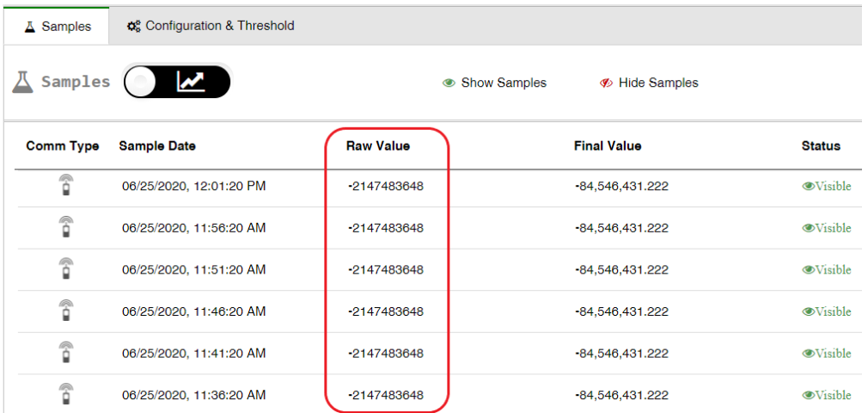Click raw value in the 11:56:20 AM row
The image size is (868, 413).
386,228
